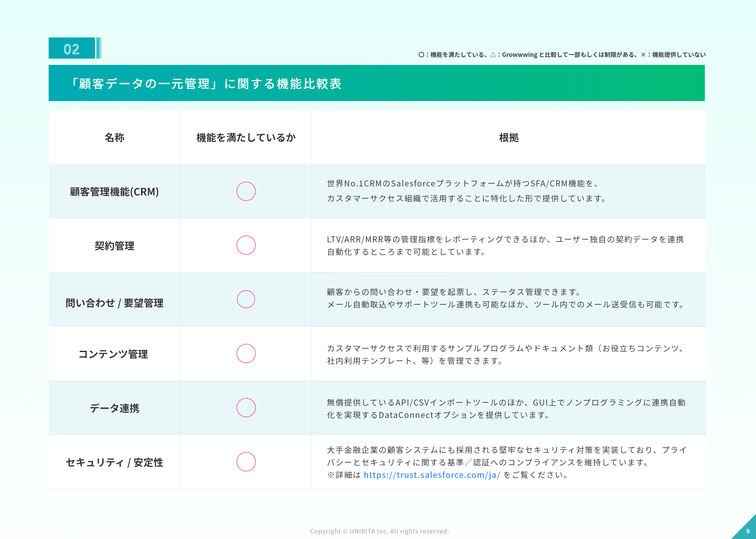
Task: Click the 根拠 column header
Action: point(509,137)
